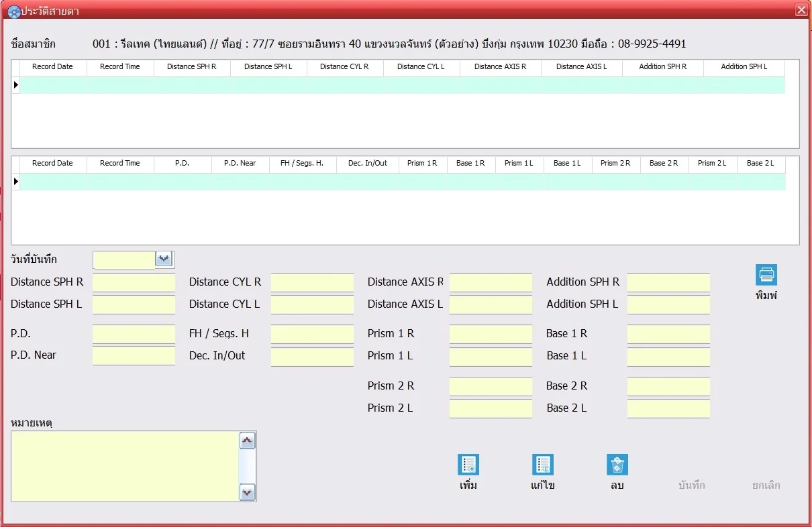Close the eyesight history window
Screen dimensions: 812x527
coord(801,10)
